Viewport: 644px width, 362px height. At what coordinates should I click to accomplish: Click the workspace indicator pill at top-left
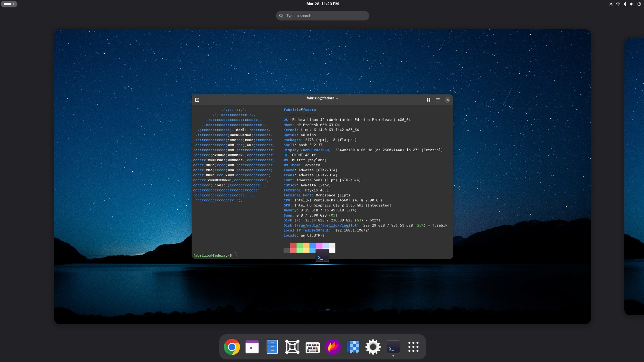point(9,4)
